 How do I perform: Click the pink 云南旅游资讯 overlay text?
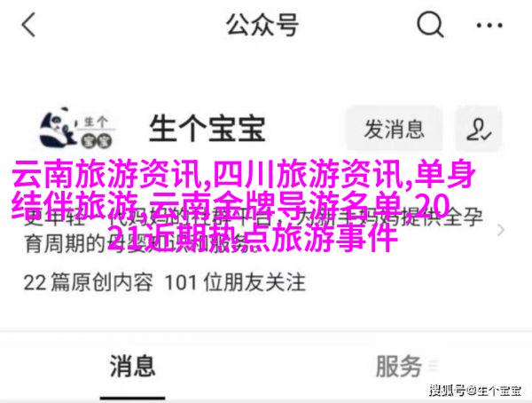point(110,174)
